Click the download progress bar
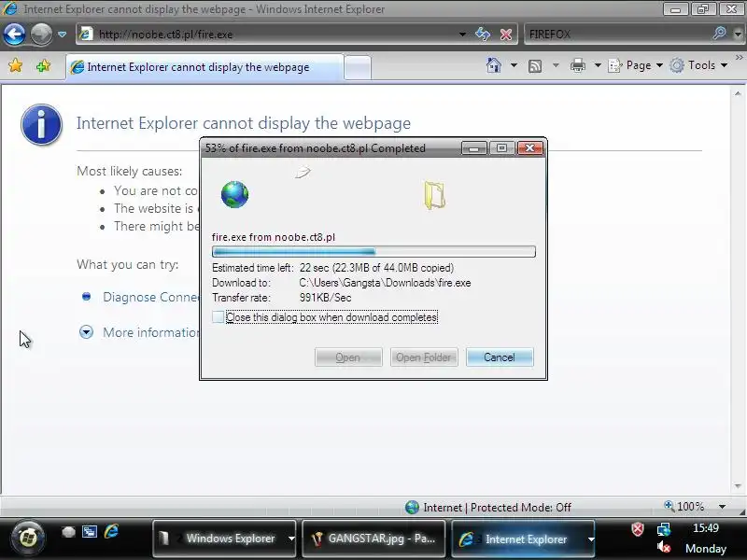The height and width of the screenshot is (560, 747). [x=373, y=251]
